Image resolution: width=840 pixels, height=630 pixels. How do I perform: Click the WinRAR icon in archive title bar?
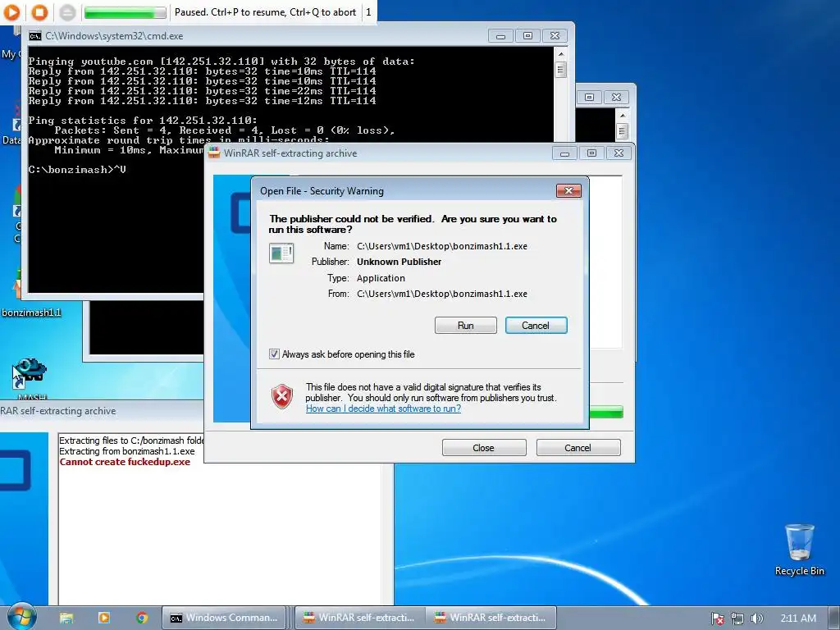(x=214, y=153)
